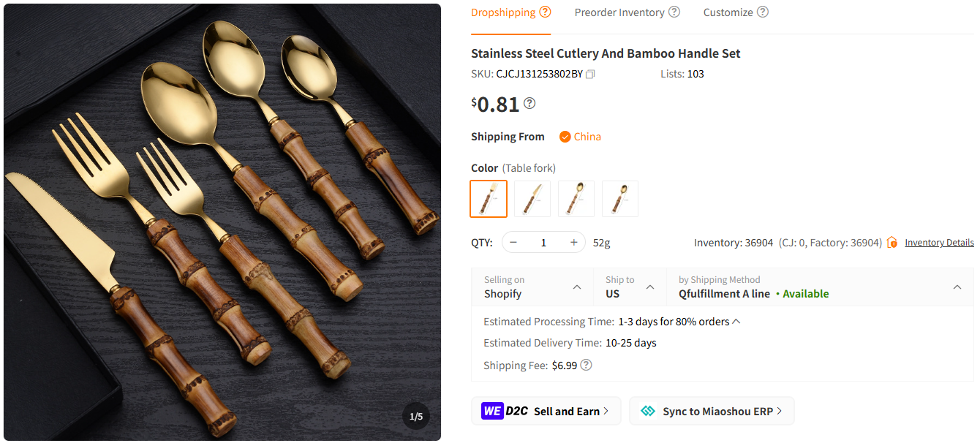980x443 pixels.
Task: Collapse the Estimated Processing Time details
Action: coord(736,320)
